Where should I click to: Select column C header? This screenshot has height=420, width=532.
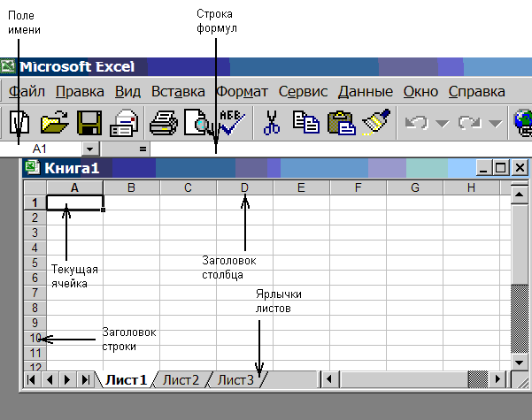tap(188, 187)
